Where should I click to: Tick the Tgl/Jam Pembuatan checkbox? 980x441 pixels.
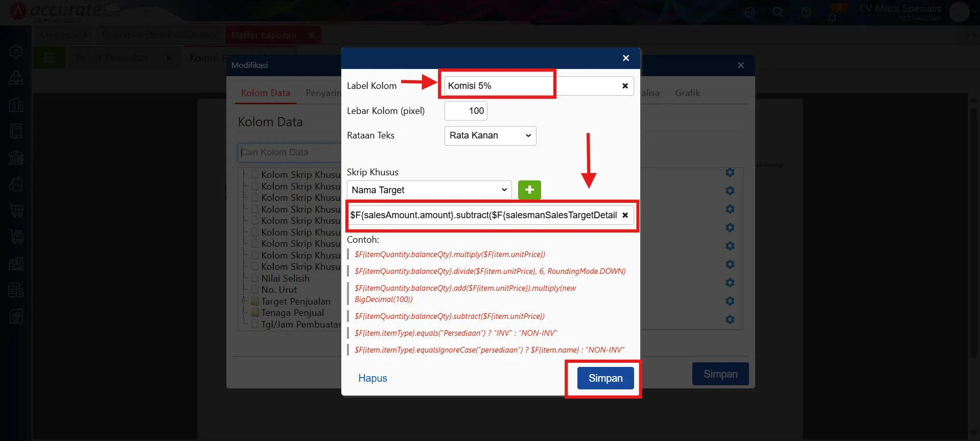[x=255, y=324]
